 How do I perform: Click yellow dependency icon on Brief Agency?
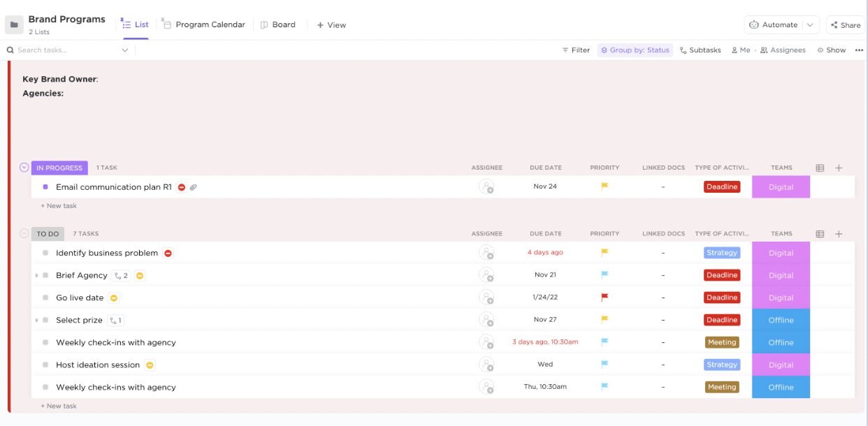pyautogui.click(x=140, y=276)
